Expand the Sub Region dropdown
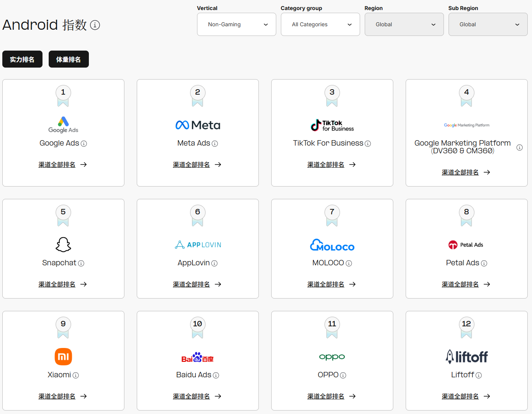Image resolution: width=532 pixels, height=414 pixels. point(488,24)
